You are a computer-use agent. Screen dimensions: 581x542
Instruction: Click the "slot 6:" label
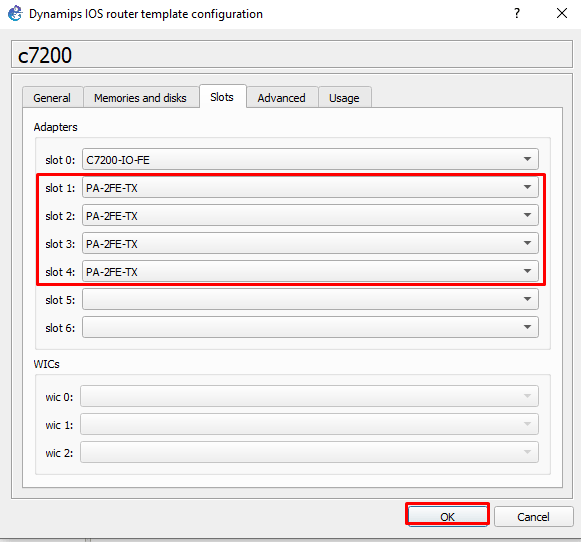point(60,328)
